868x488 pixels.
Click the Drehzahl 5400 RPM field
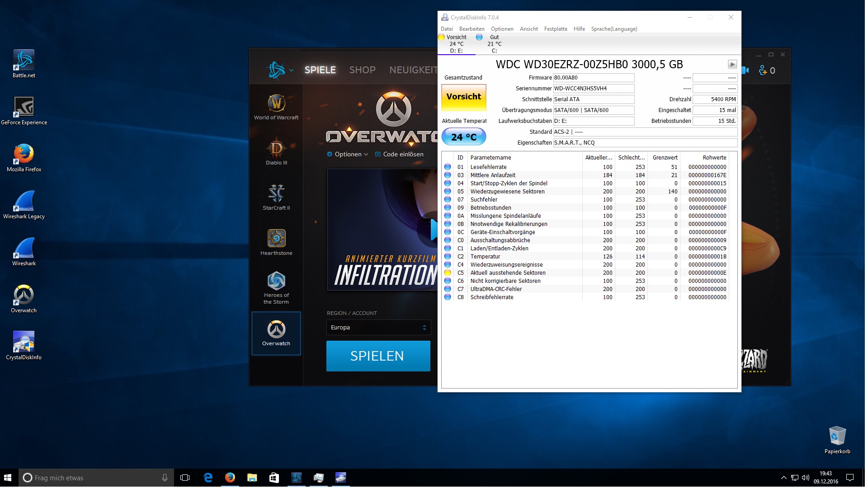715,99
